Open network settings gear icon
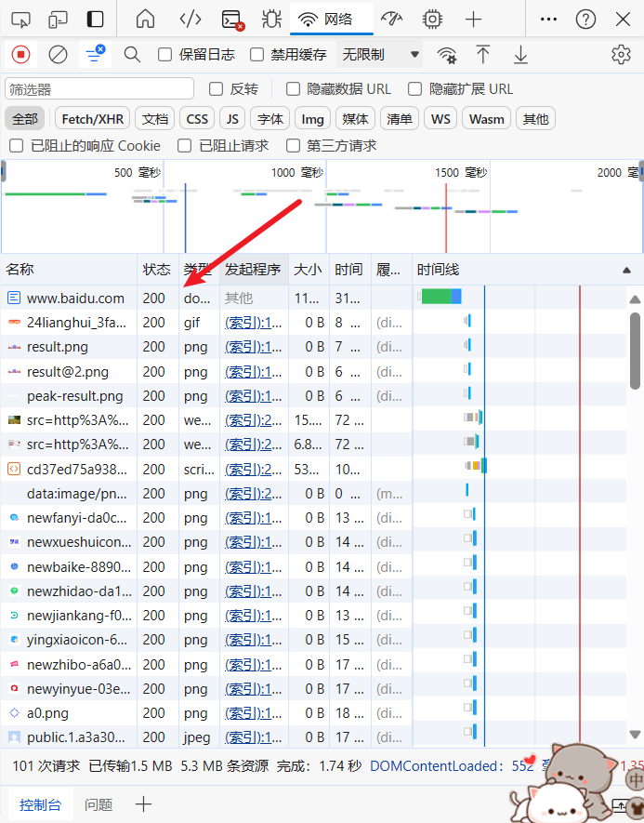 tap(621, 54)
